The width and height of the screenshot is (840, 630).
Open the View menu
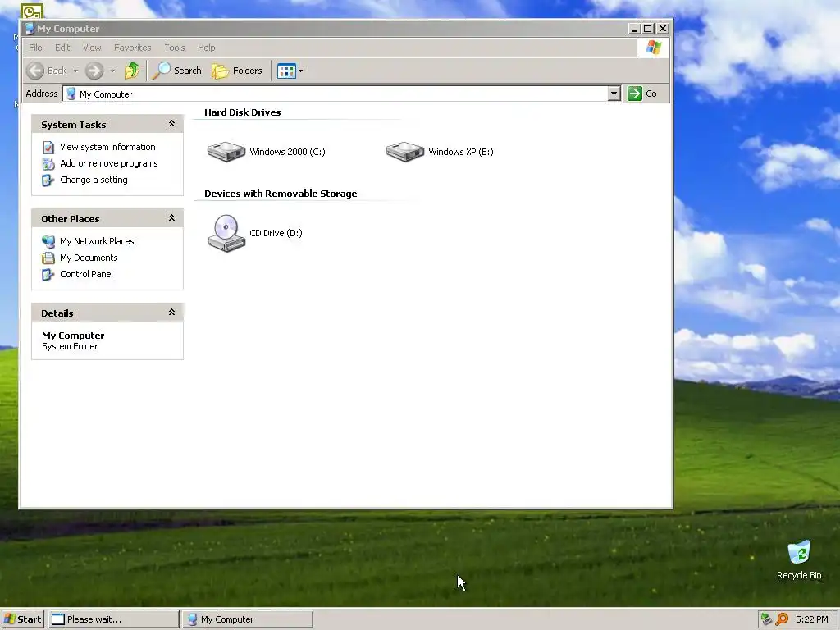click(92, 48)
